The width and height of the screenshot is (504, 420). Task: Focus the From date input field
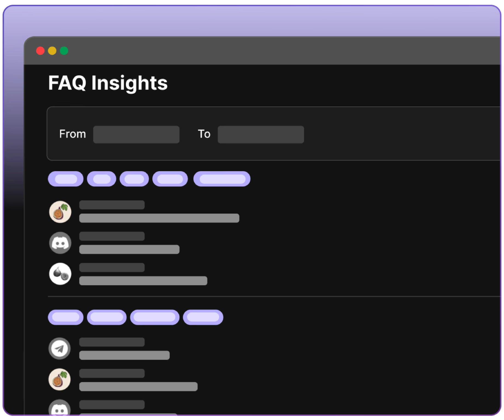coord(136,134)
